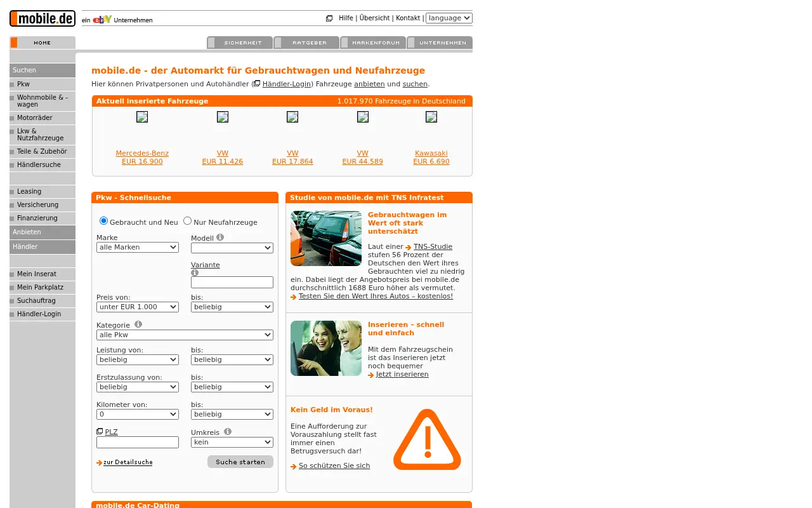Click the mobile.de logo
This screenshot has width=812, height=508.
click(x=43, y=18)
